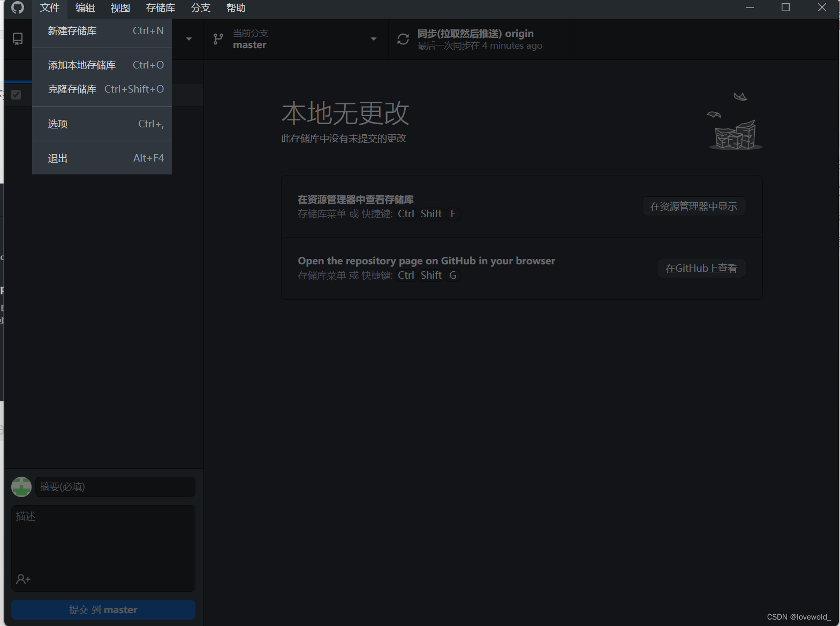Image resolution: width=840 pixels, height=626 pixels.
Task: Focus the 描述 description text area
Action: coord(103,548)
